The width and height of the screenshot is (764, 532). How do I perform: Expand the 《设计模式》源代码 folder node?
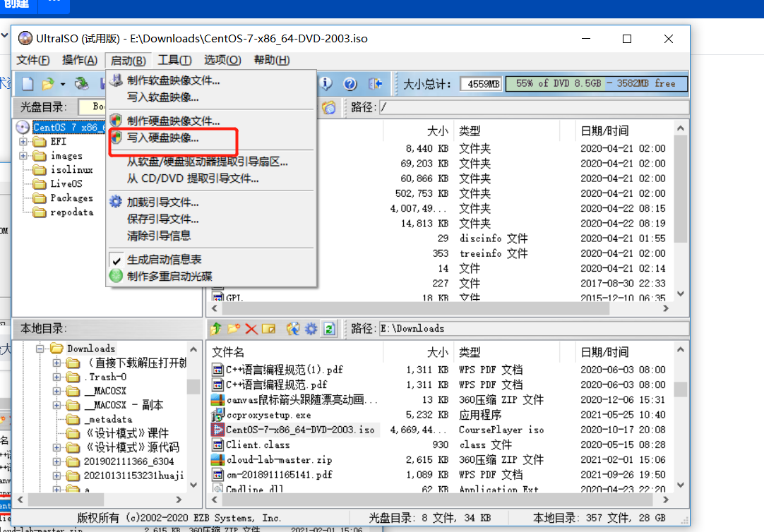point(57,448)
